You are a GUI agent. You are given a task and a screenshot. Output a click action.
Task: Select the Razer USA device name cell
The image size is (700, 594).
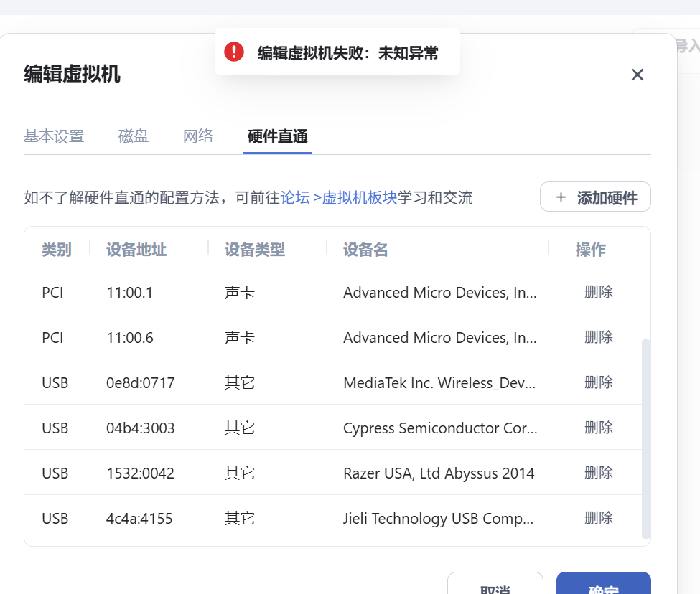pos(439,473)
